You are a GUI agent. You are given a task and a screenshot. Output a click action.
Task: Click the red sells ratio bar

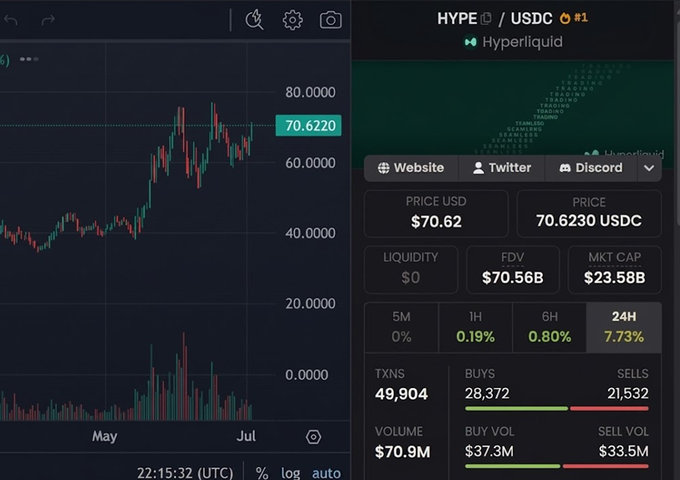click(x=609, y=408)
